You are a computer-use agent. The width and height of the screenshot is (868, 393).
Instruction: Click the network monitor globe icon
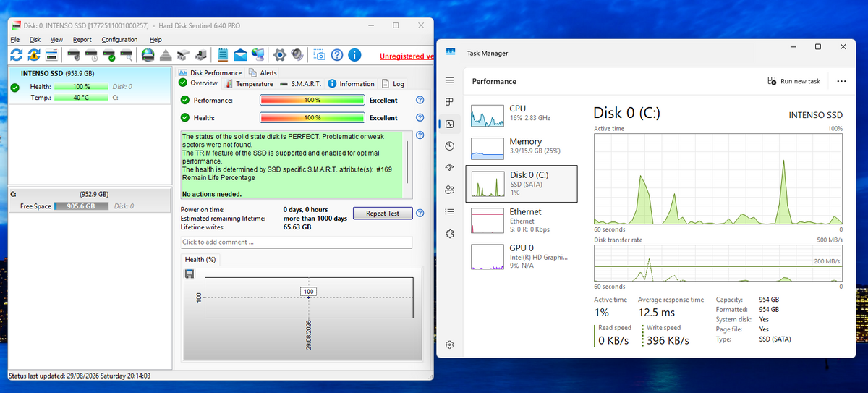258,55
